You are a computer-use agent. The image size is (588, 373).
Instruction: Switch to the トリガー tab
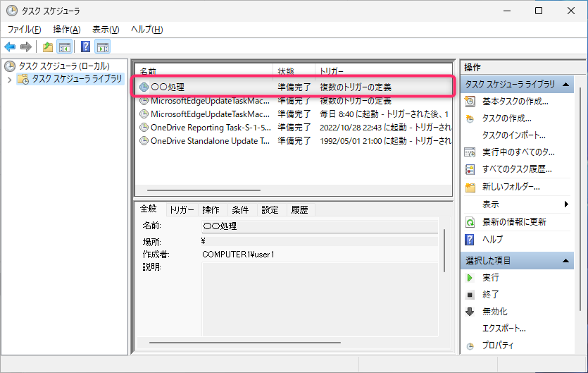[x=182, y=210]
